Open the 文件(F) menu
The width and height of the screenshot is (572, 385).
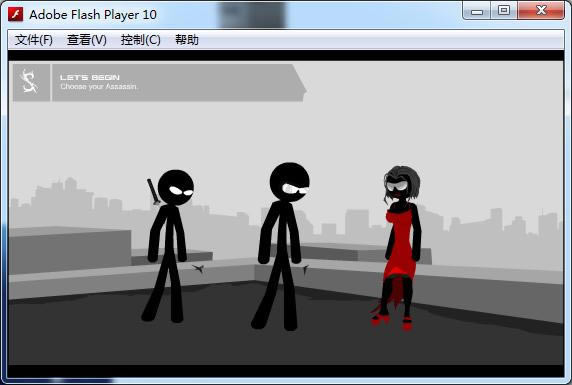coord(34,40)
